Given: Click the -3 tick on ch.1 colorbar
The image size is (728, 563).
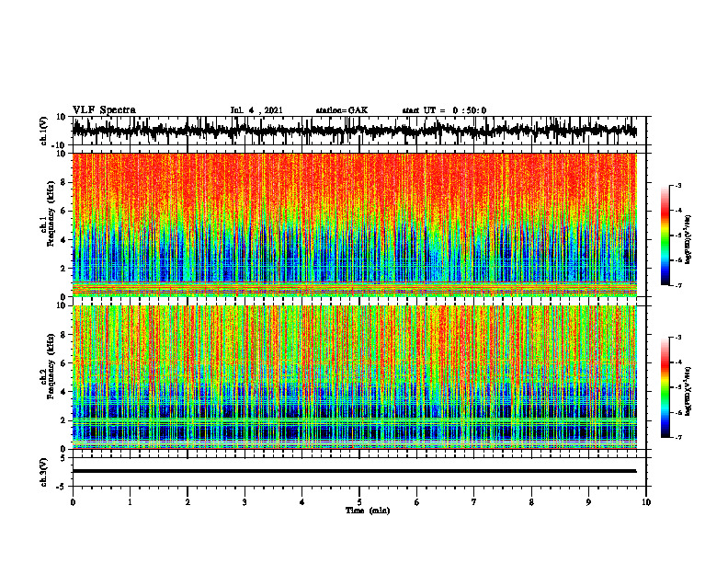Looking at the screenshot, I should click(677, 185).
